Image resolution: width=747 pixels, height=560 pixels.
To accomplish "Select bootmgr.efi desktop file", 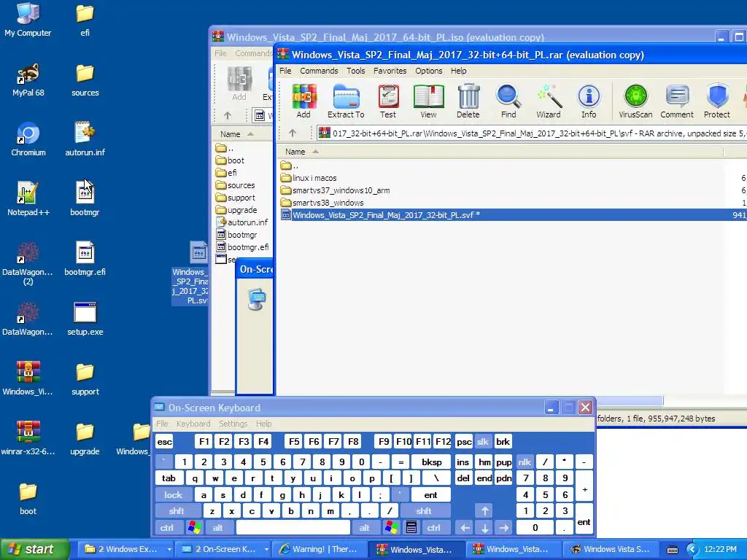I will pos(85,259).
